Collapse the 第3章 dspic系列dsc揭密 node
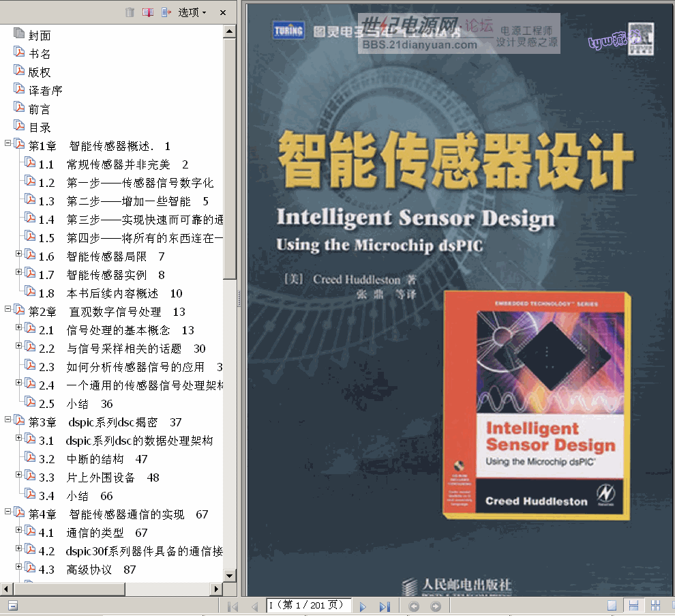 point(7,420)
